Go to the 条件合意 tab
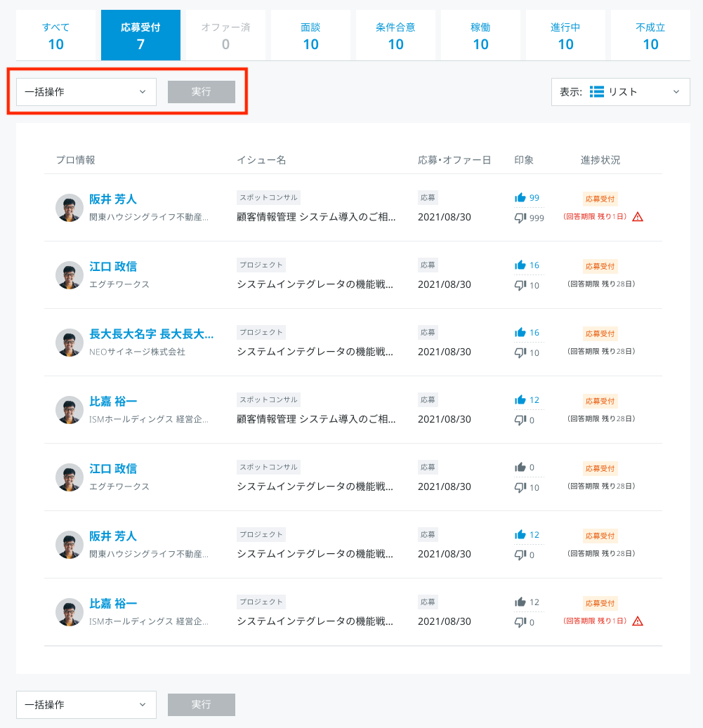Screen dimensions: 703x728 tap(395, 35)
